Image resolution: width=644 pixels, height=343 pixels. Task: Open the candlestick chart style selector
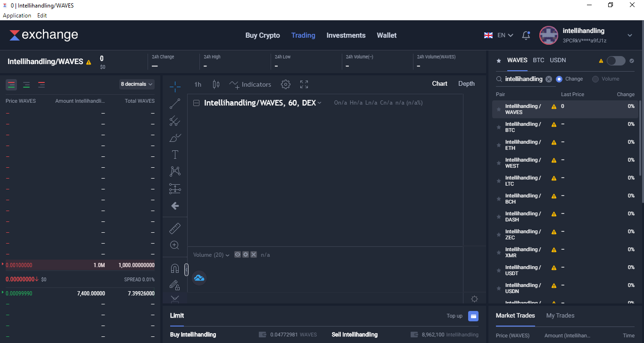[x=216, y=84]
